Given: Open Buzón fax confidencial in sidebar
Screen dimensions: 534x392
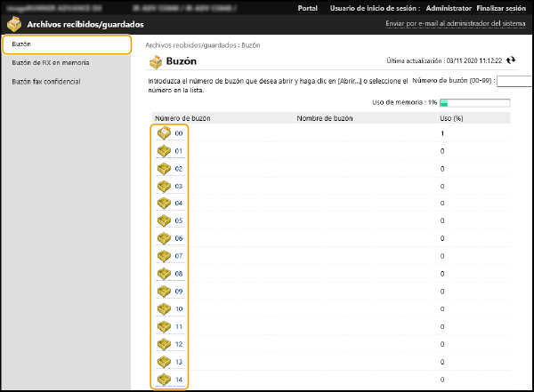Looking at the screenshot, I should [x=45, y=81].
